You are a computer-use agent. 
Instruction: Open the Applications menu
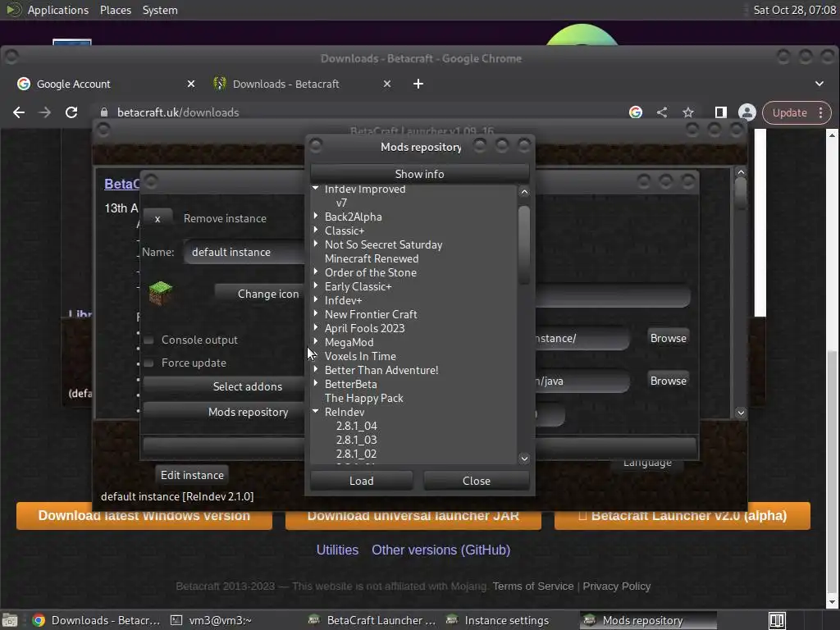(58, 10)
